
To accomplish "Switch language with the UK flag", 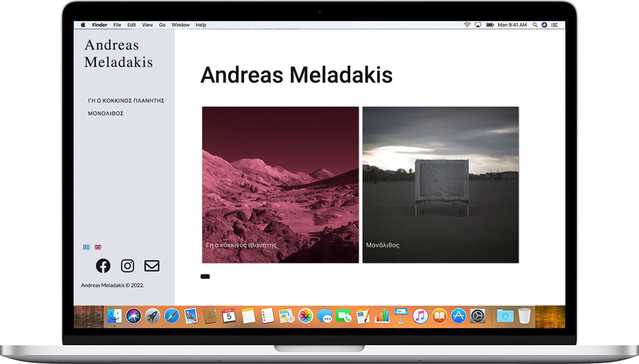I will (98, 247).
